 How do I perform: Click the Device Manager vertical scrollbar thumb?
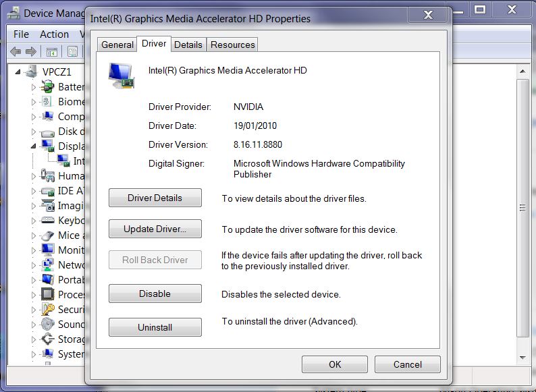point(522,208)
